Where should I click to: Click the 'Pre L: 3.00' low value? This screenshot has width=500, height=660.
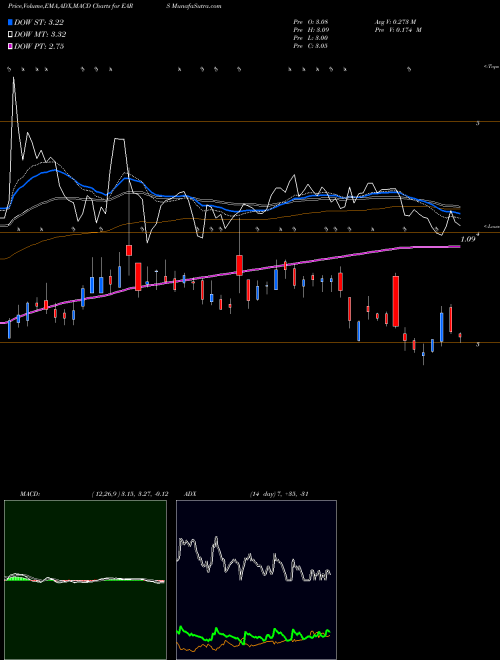(x=311, y=38)
